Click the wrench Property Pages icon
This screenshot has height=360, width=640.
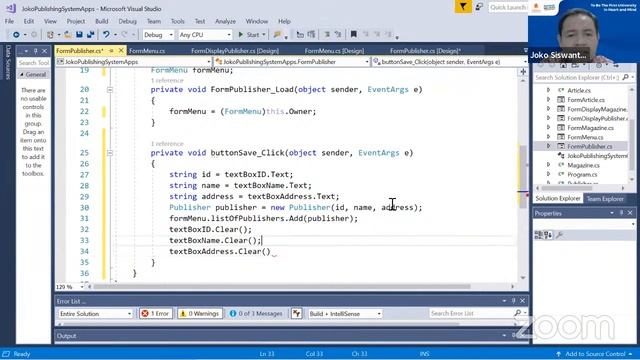(x=560, y=235)
